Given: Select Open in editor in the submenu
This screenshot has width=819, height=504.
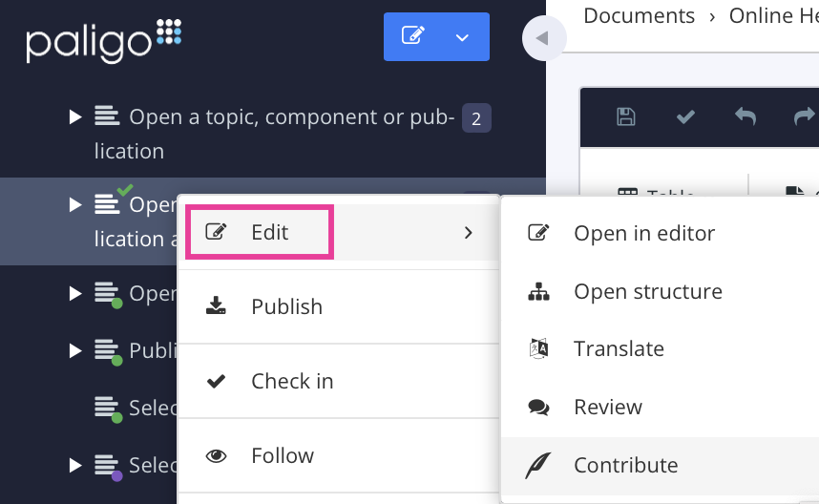Looking at the screenshot, I should click(x=660, y=233).
